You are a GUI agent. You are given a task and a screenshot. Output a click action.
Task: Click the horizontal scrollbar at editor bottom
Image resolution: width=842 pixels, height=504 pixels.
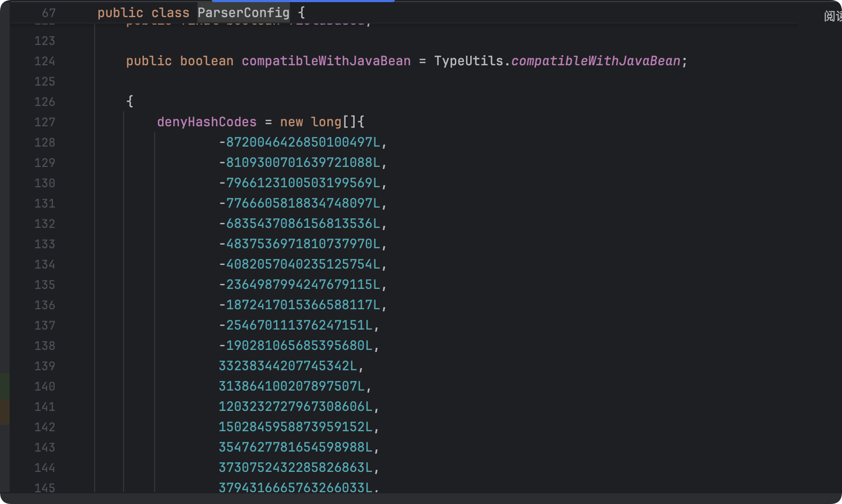pos(421,498)
